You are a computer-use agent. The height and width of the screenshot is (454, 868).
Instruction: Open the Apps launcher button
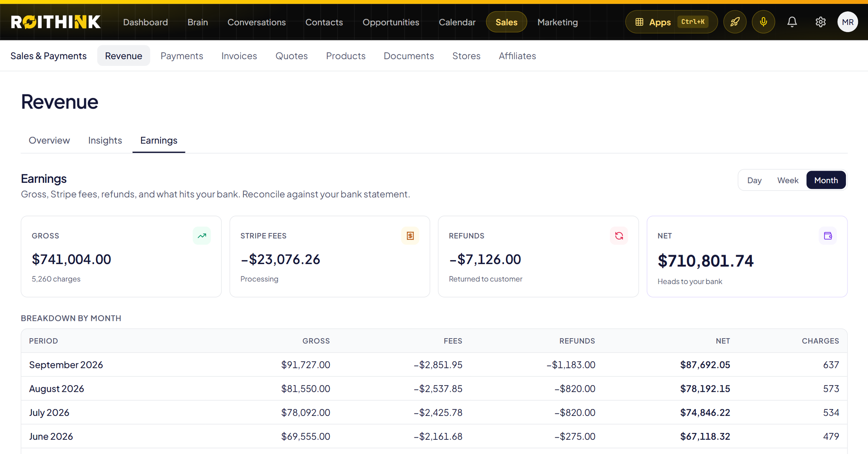671,22
